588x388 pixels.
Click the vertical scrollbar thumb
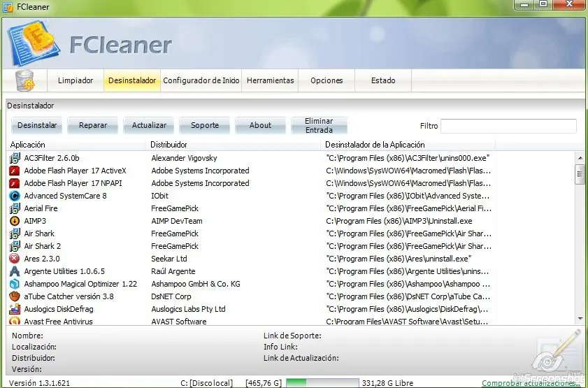click(580, 174)
